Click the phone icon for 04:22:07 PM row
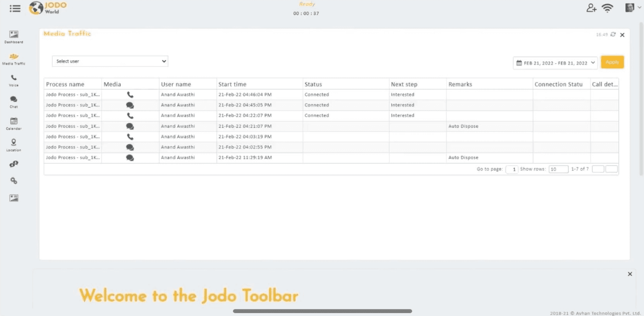This screenshot has width=644, height=316. (x=130, y=116)
